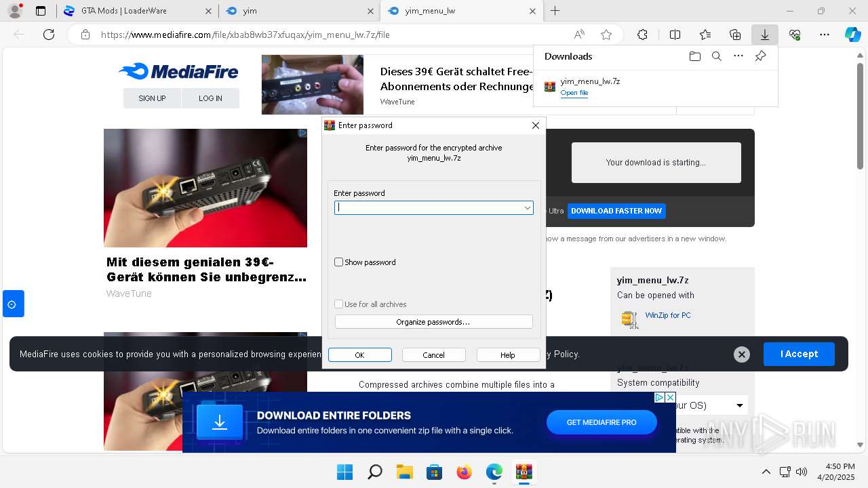Image resolution: width=868 pixels, height=488 pixels.
Task: Open a new browser tab
Action: point(555,11)
